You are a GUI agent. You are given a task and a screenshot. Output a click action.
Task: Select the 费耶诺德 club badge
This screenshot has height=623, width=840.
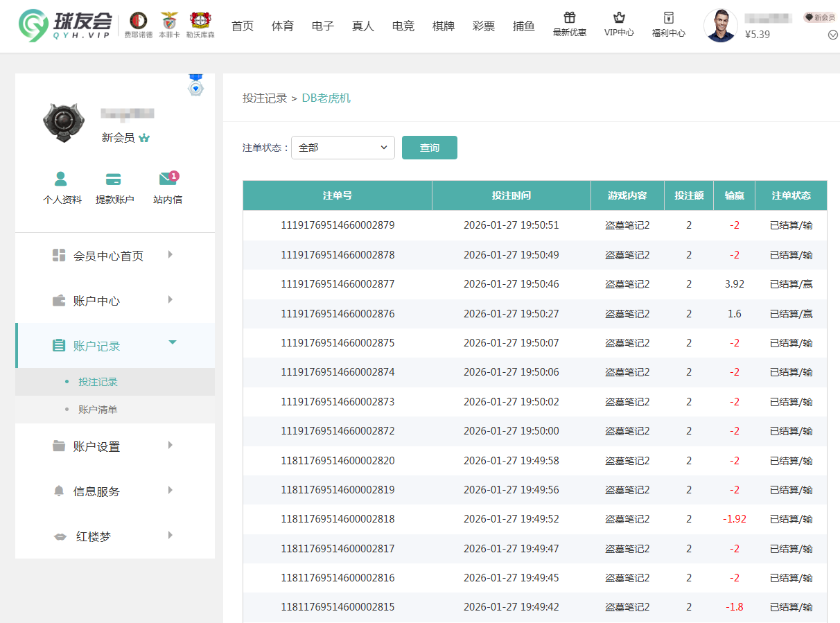tap(137, 21)
